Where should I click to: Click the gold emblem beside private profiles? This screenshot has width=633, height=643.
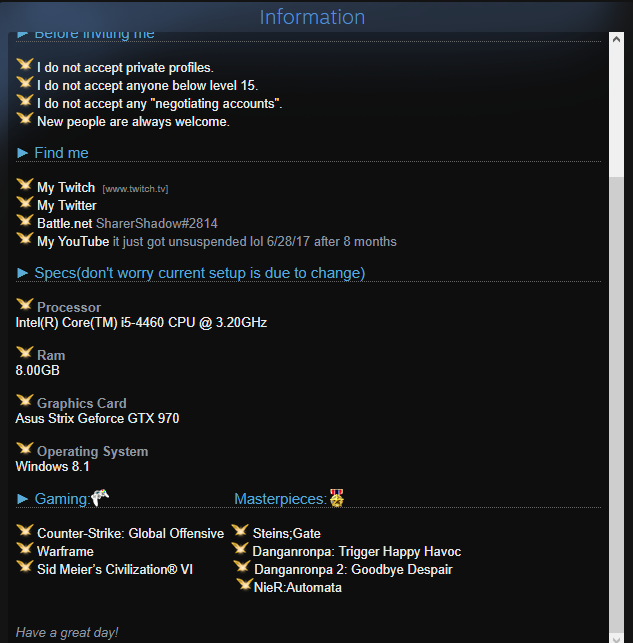click(x=25, y=64)
